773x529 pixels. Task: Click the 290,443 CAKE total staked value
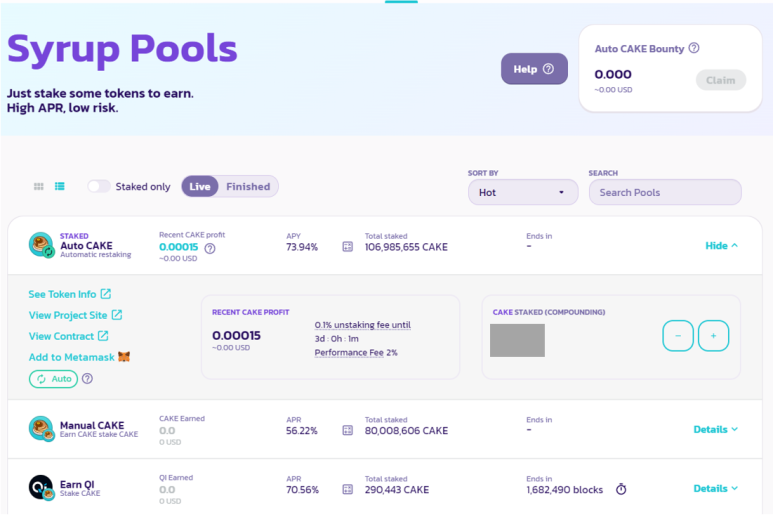pyautogui.click(x=397, y=490)
